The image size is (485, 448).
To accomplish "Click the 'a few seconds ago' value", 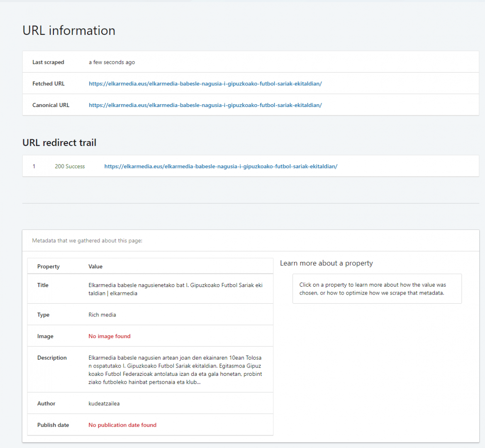I will (112, 62).
